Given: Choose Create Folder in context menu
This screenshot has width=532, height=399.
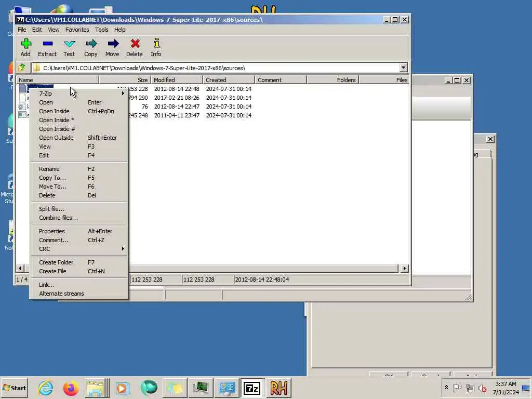Looking at the screenshot, I should [x=79, y=262].
